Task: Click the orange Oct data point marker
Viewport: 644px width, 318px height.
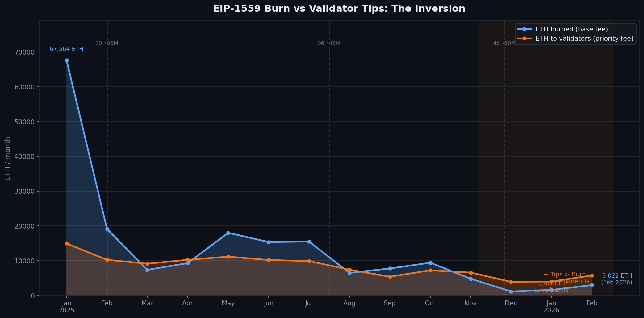Action: pos(430,270)
